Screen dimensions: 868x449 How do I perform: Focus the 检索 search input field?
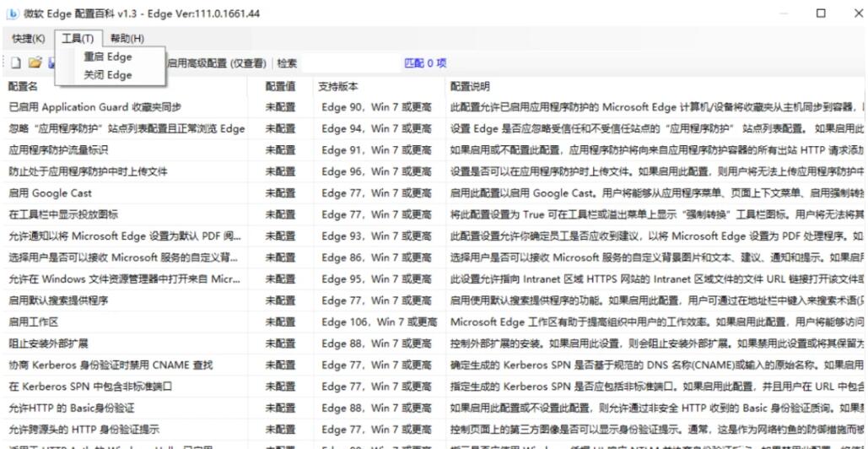350,63
